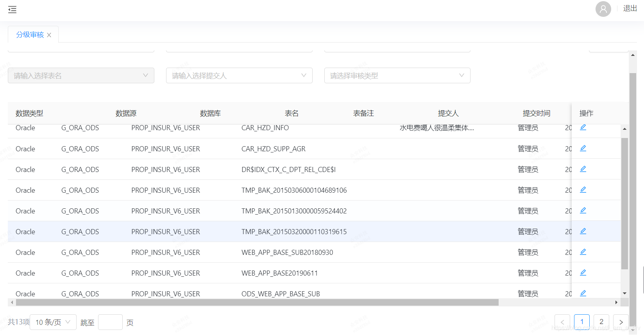Open the 请输入选择提交人 dropdown
644x335 pixels.
tap(239, 75)
